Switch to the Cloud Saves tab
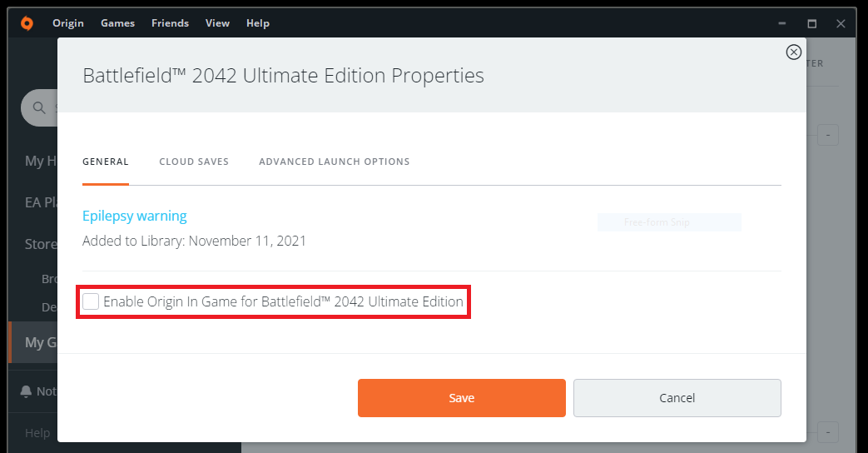This screenshot has height=453, width=868. tap(194, 162)
